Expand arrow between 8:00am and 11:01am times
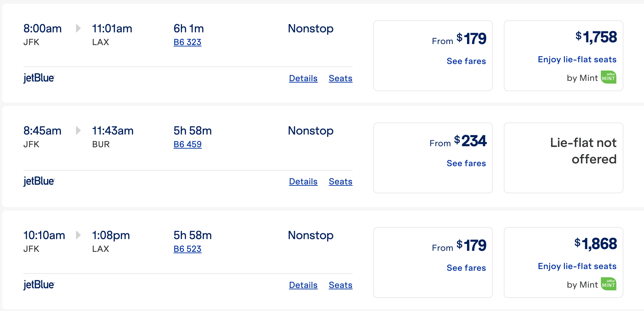Image resolution: width=644 pixels, height=311 pixels. coord(78,29)
